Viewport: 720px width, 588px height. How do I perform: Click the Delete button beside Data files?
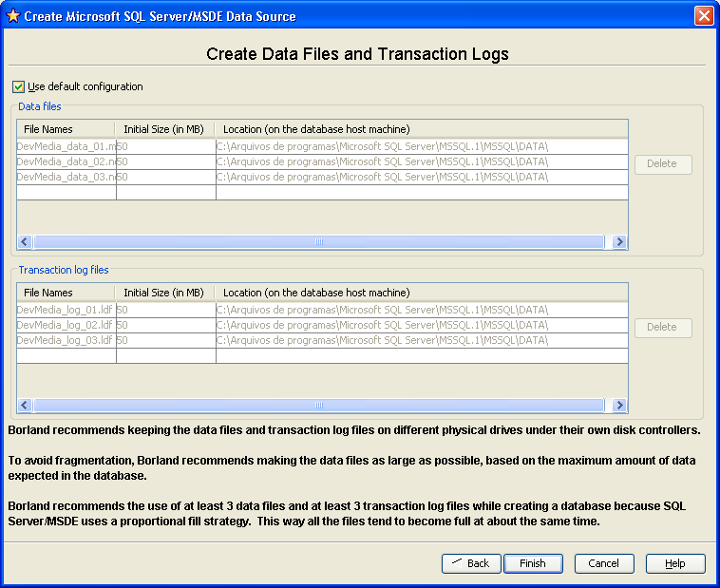click(662, 163)
